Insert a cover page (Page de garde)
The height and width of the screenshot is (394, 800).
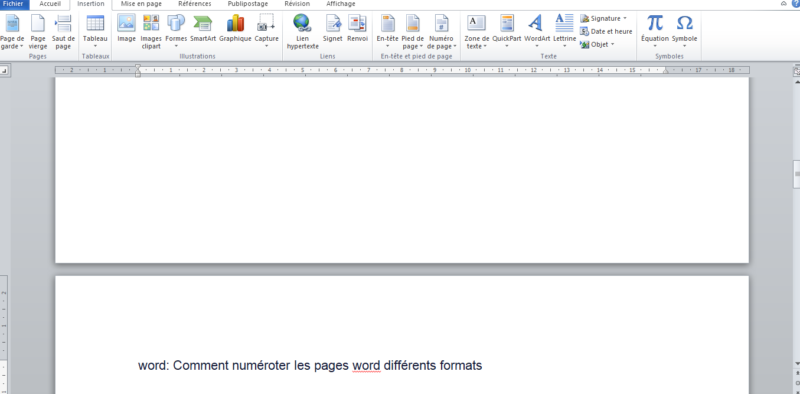click(12, 32)
